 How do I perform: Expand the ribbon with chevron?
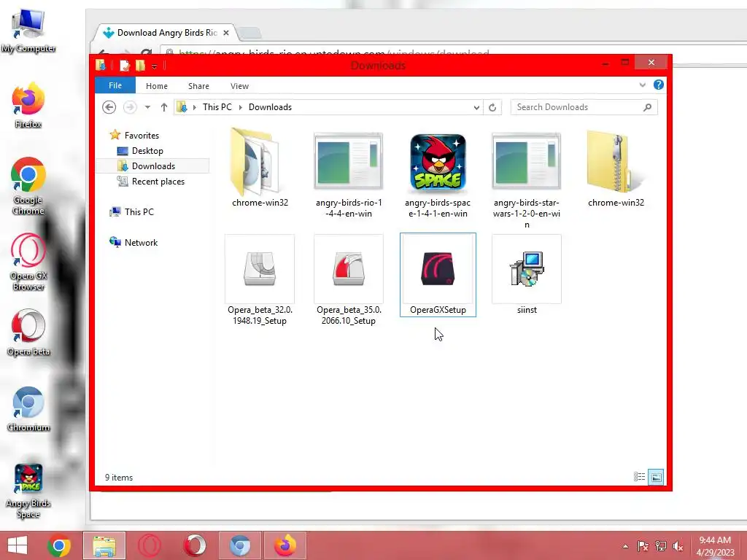click(642, 85)
